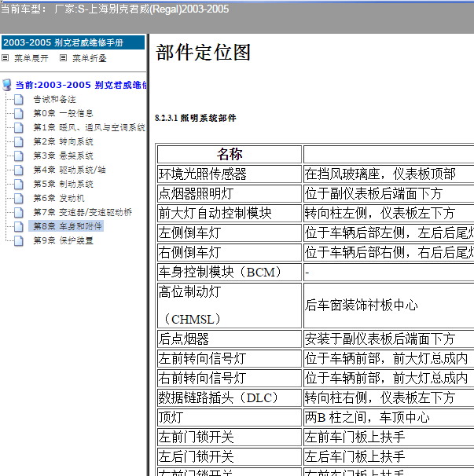
Task: Open chapter 第0章 一般信息
Action: (x=63, y=114)
